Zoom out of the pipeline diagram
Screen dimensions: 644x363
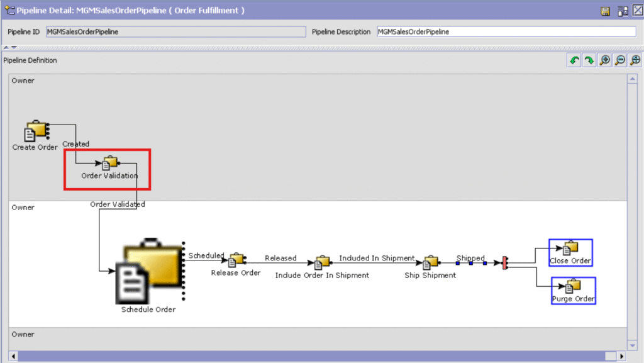[x=619, y=60]
